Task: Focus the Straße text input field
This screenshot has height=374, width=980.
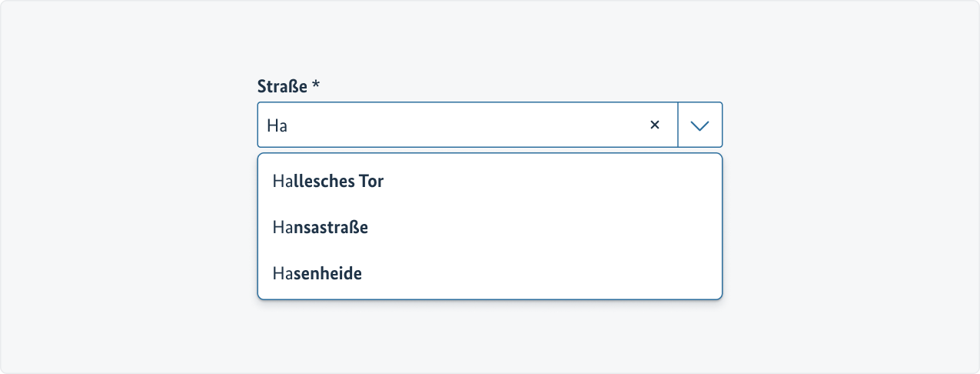Action: point(453,125)
